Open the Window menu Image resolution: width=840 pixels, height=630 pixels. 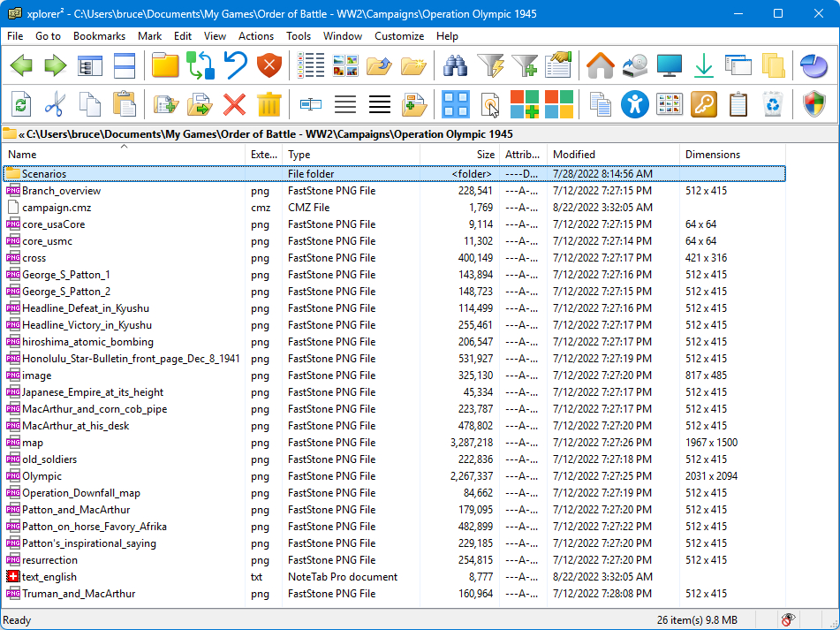[x=343, y=36]
